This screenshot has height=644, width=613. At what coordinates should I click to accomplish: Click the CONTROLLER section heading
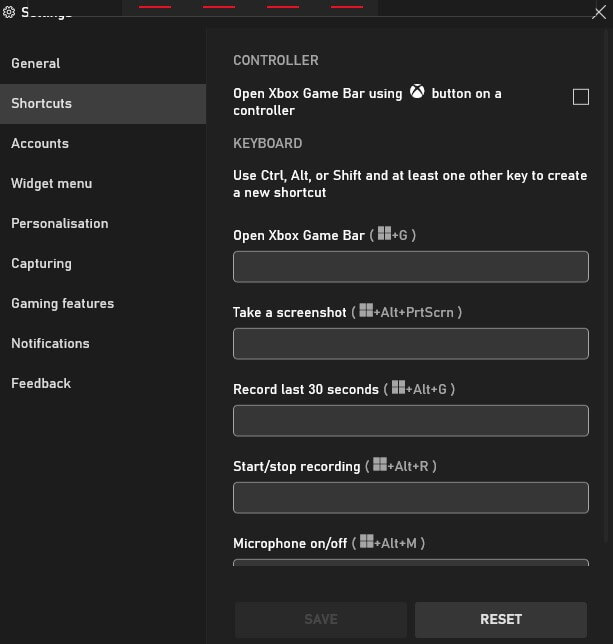coord(276,60)
